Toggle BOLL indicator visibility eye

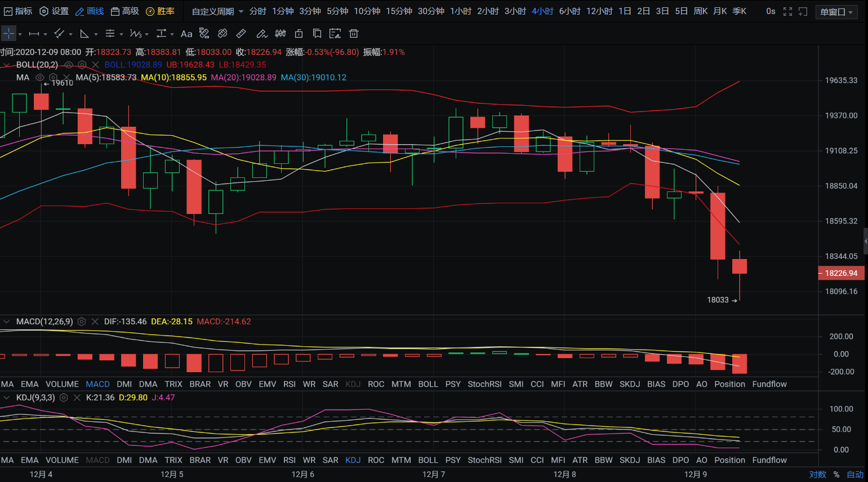pos(69,65)
